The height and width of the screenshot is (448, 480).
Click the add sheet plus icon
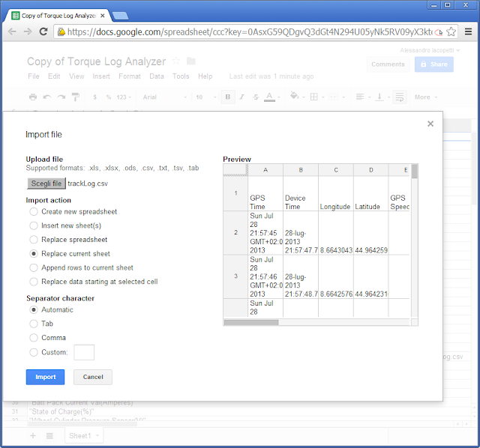[x=33, y=436]
